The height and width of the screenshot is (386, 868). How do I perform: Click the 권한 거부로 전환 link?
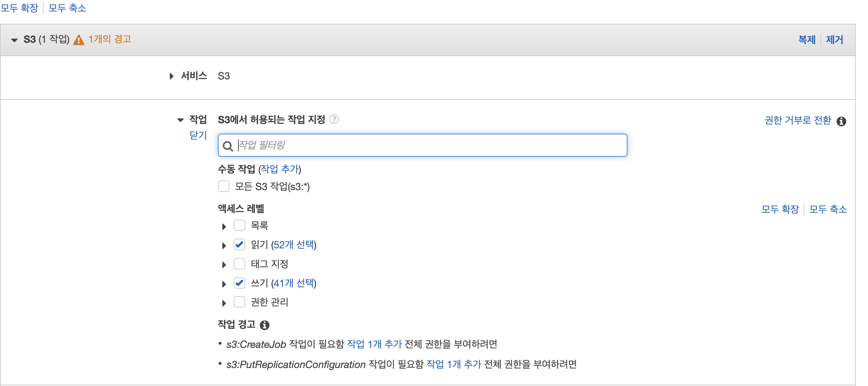[798, 120]
